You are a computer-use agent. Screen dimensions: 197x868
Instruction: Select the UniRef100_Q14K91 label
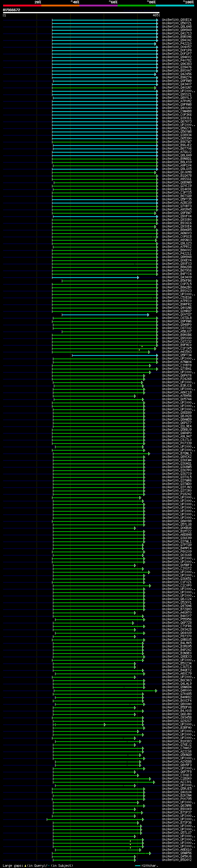[x=176, y=189]
